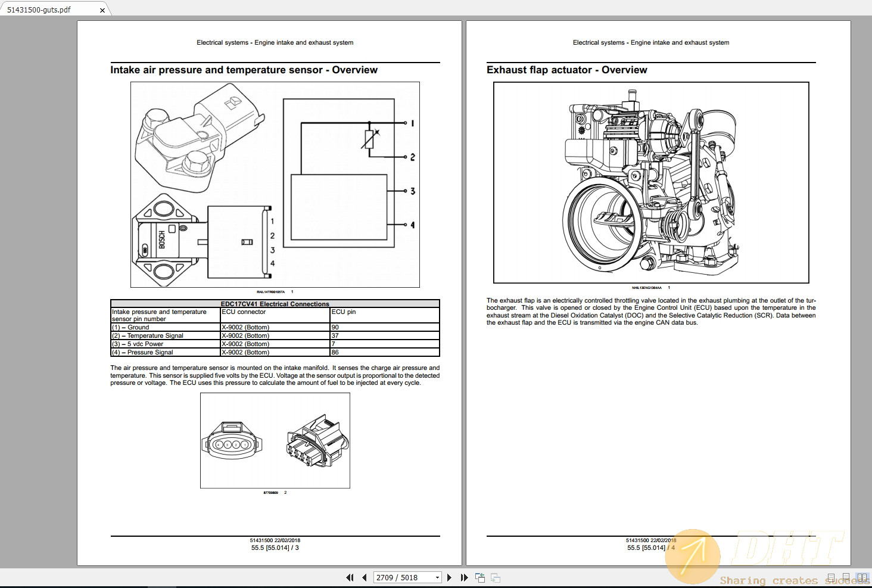The image size is (872, 588).
Task: Go to the previous page
Action: pos(364,577)
